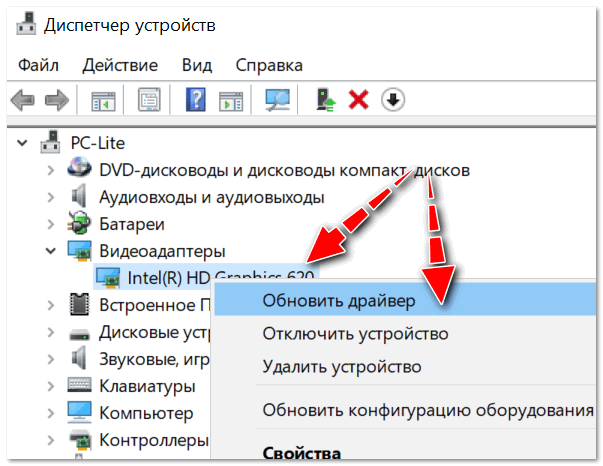Expand the Аудиовходы и аудиовыходы node

coord(50,197)
